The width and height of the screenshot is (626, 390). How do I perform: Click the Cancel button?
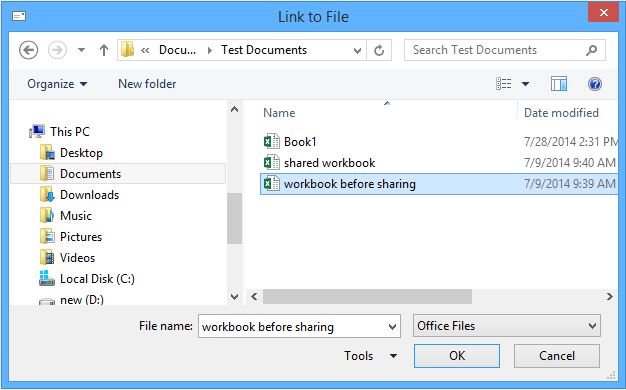point(557,356)
